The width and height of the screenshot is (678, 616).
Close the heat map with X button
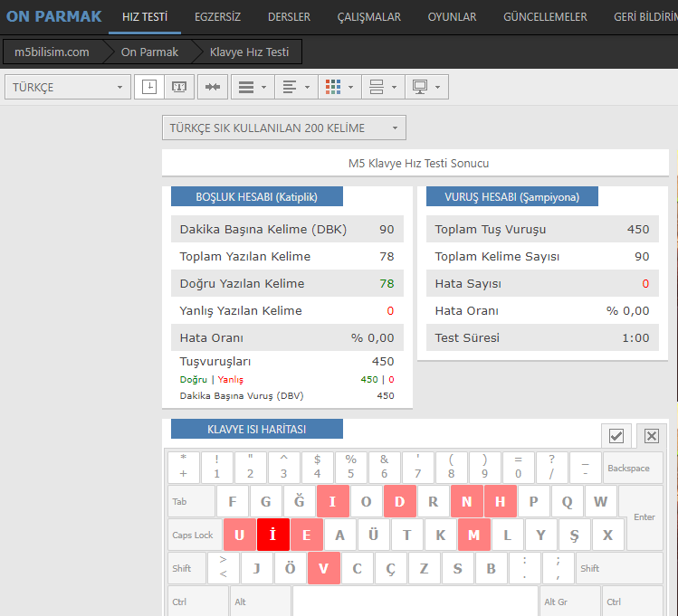pyautogui.click(x=651, y=436)
